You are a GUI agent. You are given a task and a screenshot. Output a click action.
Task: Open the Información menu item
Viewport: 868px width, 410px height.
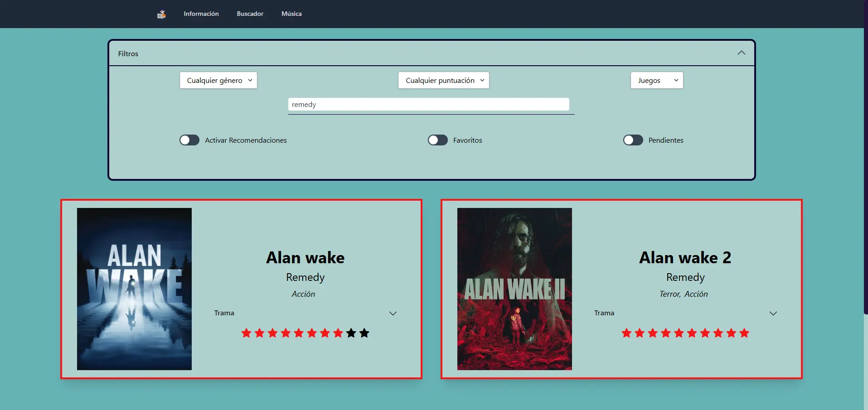tap(201, 14)
